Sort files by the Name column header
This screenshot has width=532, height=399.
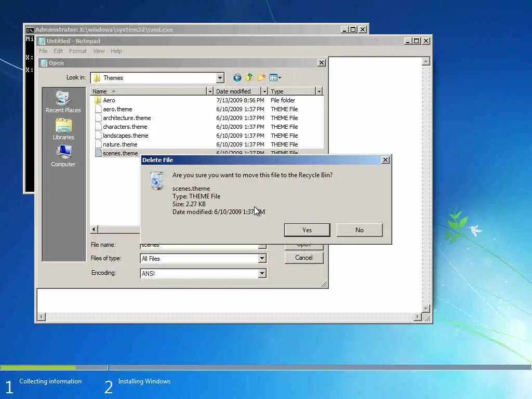pyautogui.click(x=148, y=91)
